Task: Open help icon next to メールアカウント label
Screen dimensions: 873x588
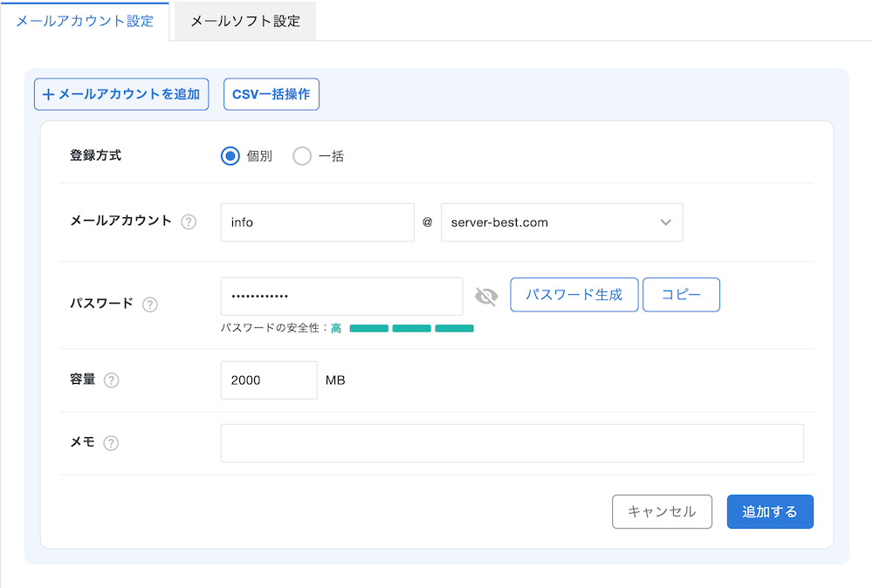Action: pyautogui.click(x=189, y=222)
